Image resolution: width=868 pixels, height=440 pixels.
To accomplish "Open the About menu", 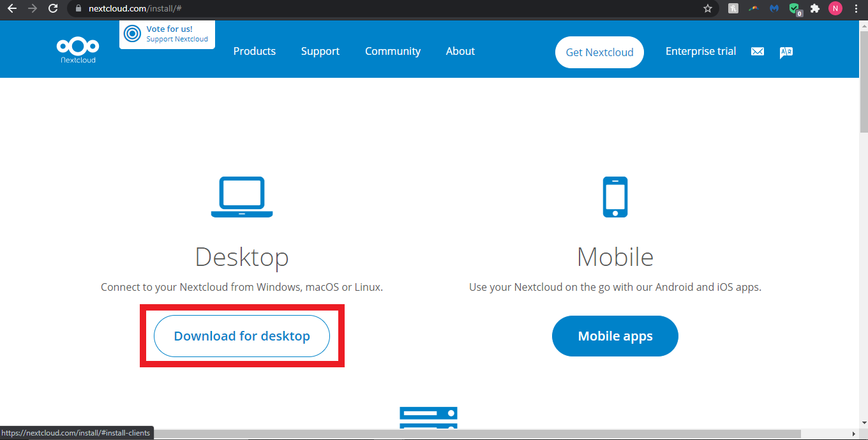I will point(460,51).
